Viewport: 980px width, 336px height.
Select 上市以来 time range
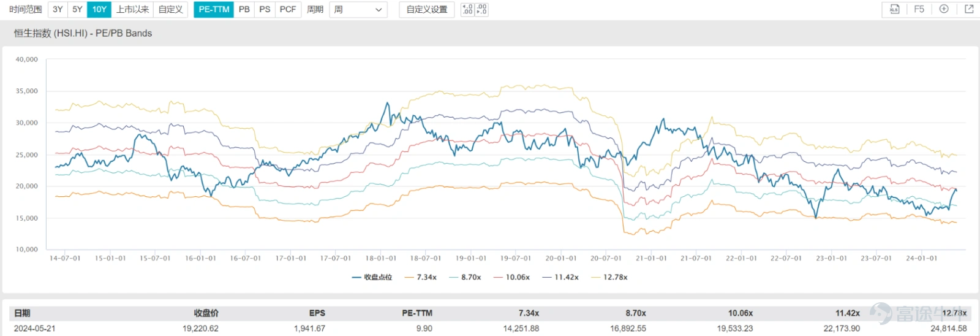[132, 9]
